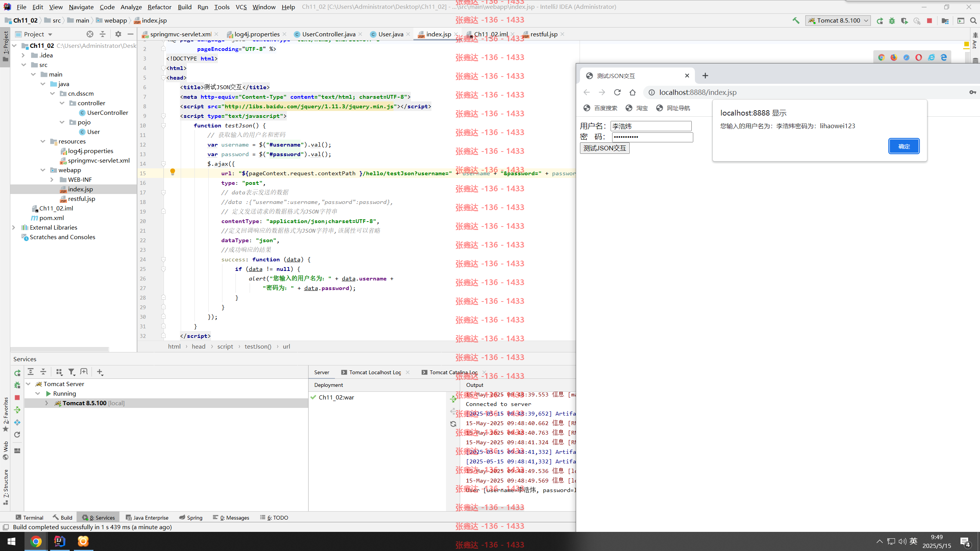Screen dimensions: 980x551
Task: Reload the page in Chrome window
Action: tap(617, 92)
